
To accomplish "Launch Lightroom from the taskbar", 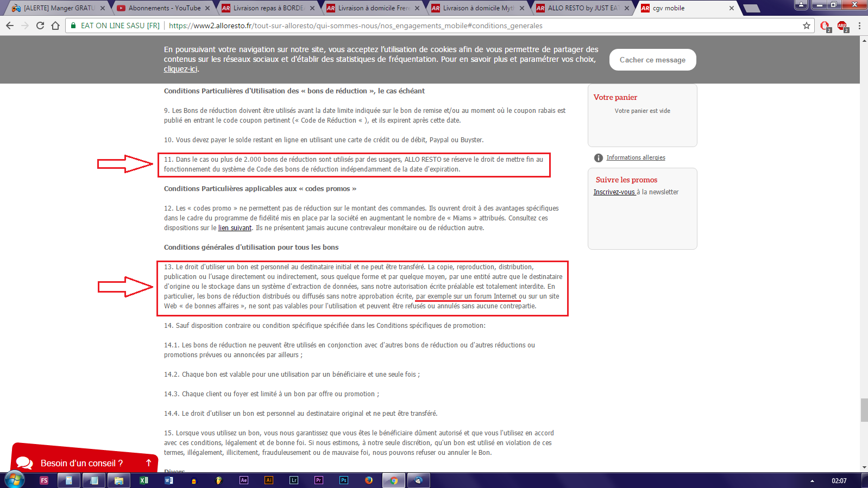I will pos(294,480).
